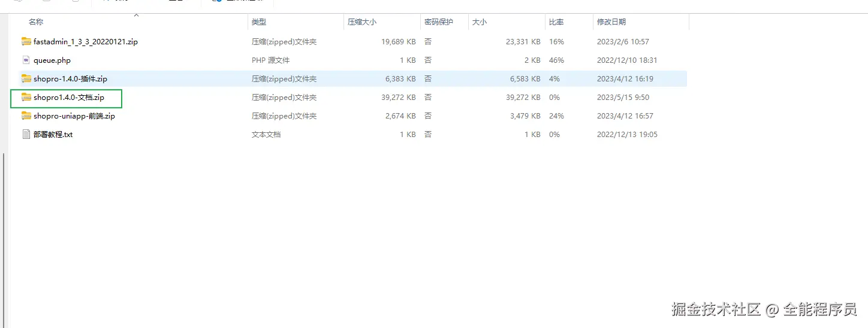Click size value 3,479 KB
Screen dimensions: 868x328
(x=526, y=116)
